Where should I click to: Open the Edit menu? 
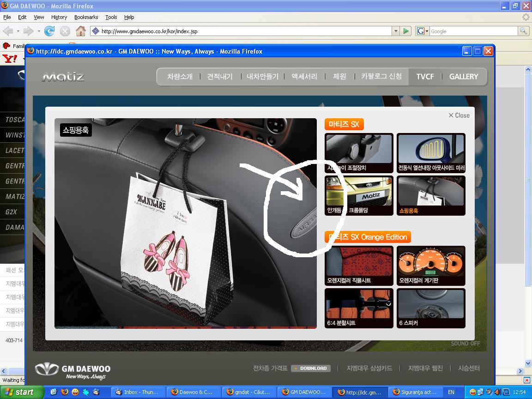(22, 17)
